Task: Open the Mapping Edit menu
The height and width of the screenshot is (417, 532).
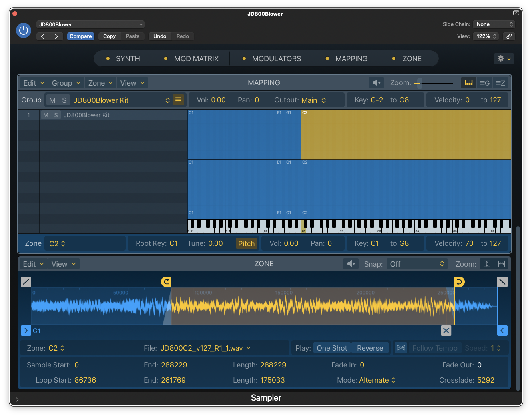Action: (34, 83)
